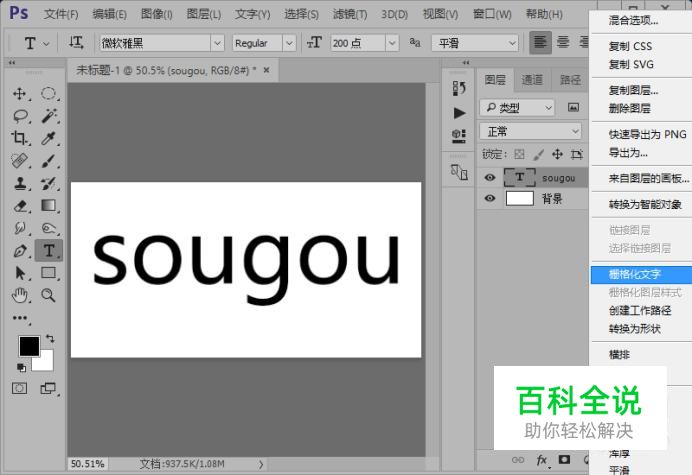This screenshot has width=692, height=475.
Task: Click the black foreground color swatch
Action: tap(29, 346)
